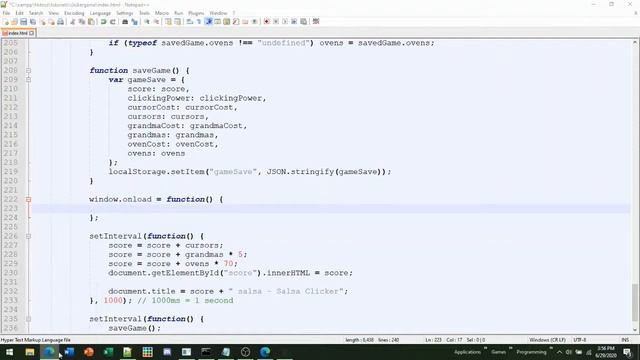The width and height of the screenshot is (640, 360).
Task: Click 'saveGame();' on line 236
Action: pyautogui.click(x=135, y=328)
